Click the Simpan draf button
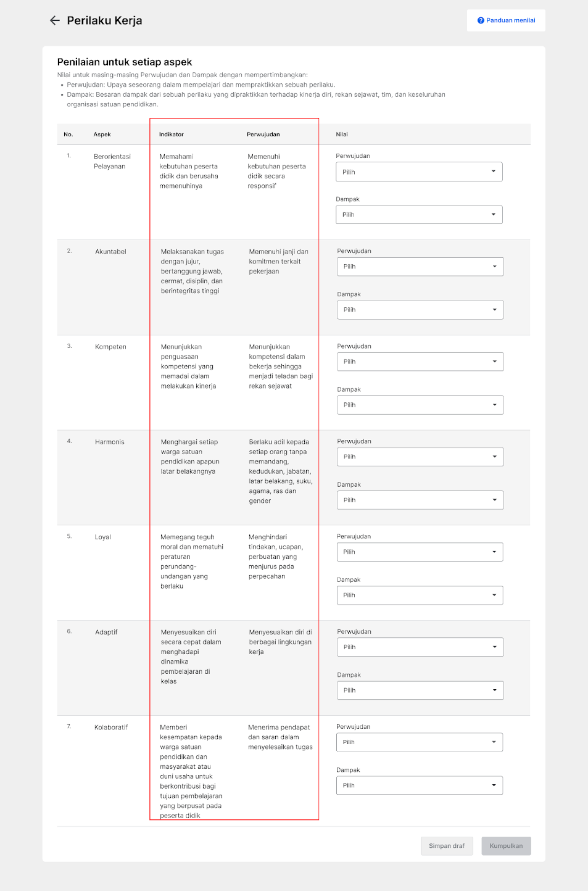588x891 pixels. click(x=447, y=846)
